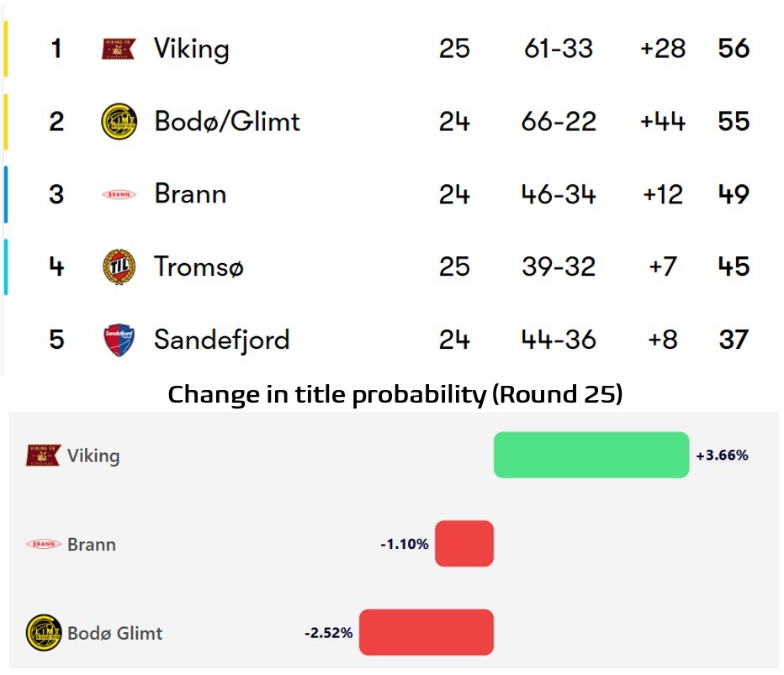Click Viking logo in probability chart
784x675 pixels.
pyautogui.click(x=43, y=455)
